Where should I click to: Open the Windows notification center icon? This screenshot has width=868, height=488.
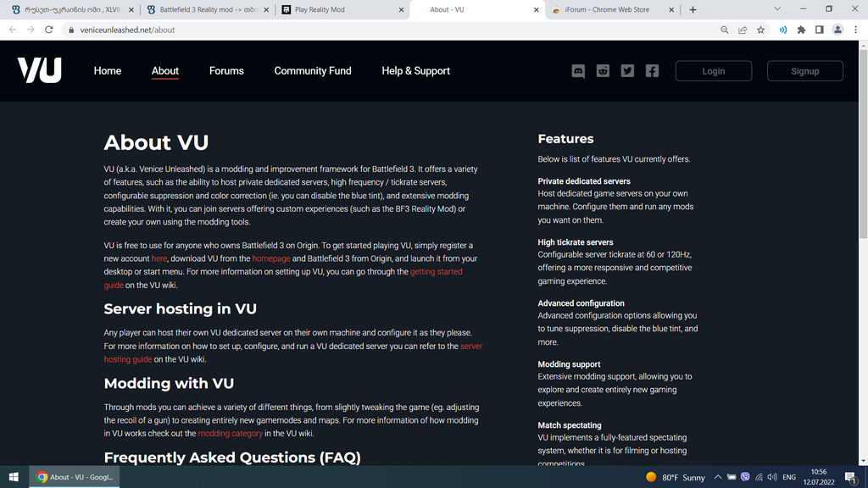[851, 477]
